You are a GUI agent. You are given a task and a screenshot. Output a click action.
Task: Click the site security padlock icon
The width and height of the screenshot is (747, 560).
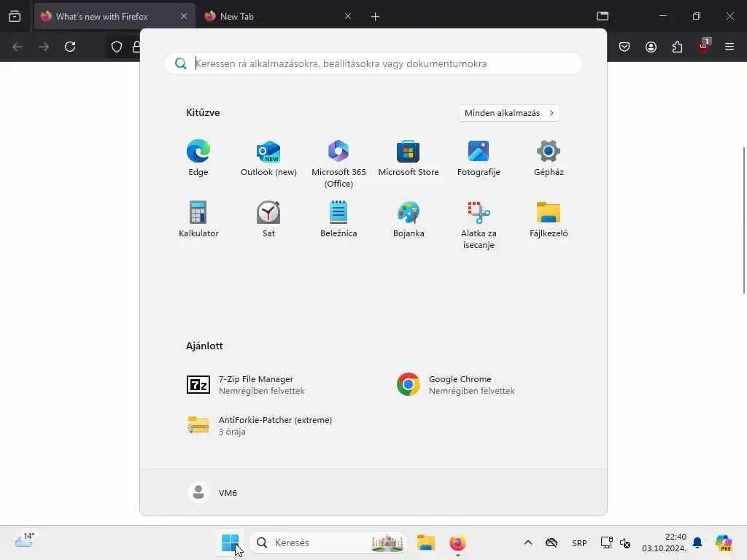136,47
